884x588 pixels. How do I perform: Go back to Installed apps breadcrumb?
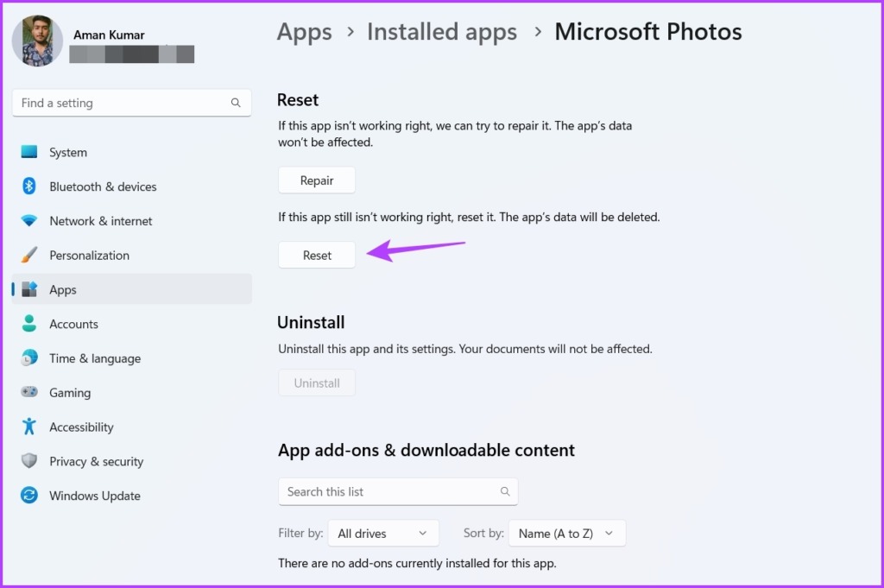(x=441, y=32)
